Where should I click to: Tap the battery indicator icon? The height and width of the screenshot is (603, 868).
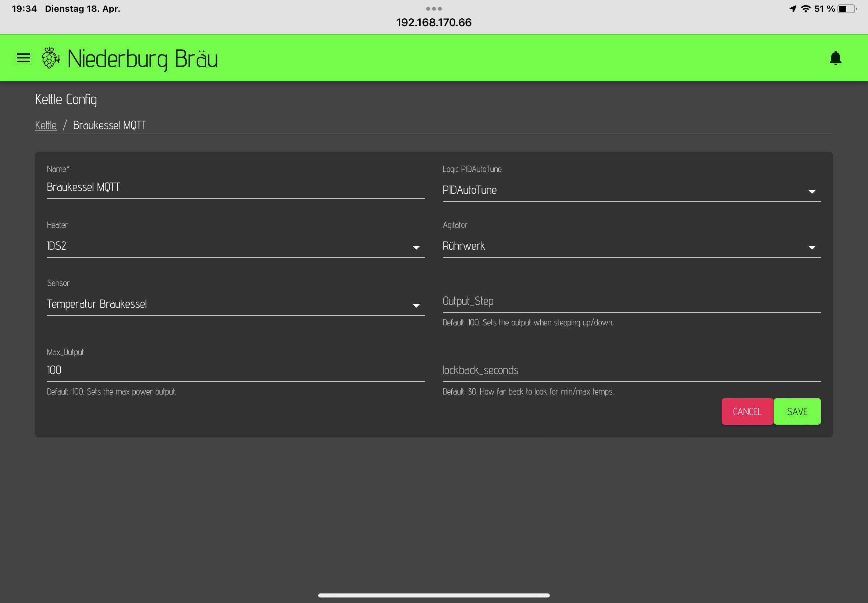[846, 9]
